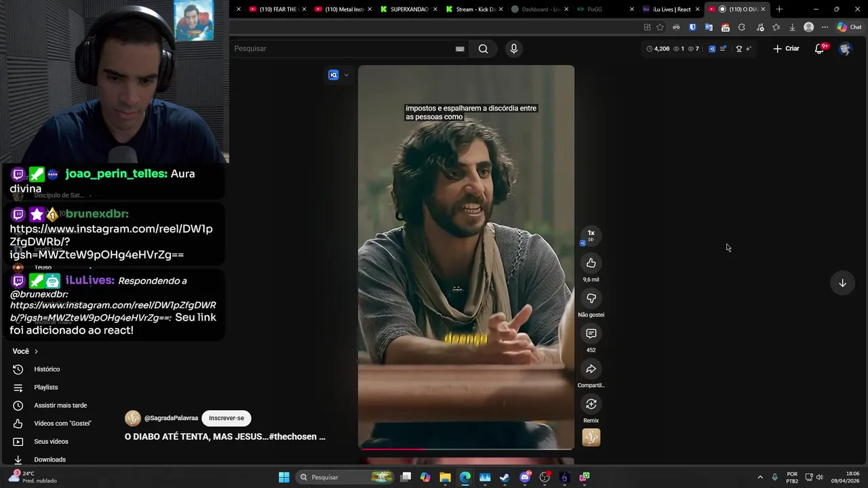This screenshot has width=868, height=488.
Task: Open YouTube notifications bell
Action: point(819,49)
